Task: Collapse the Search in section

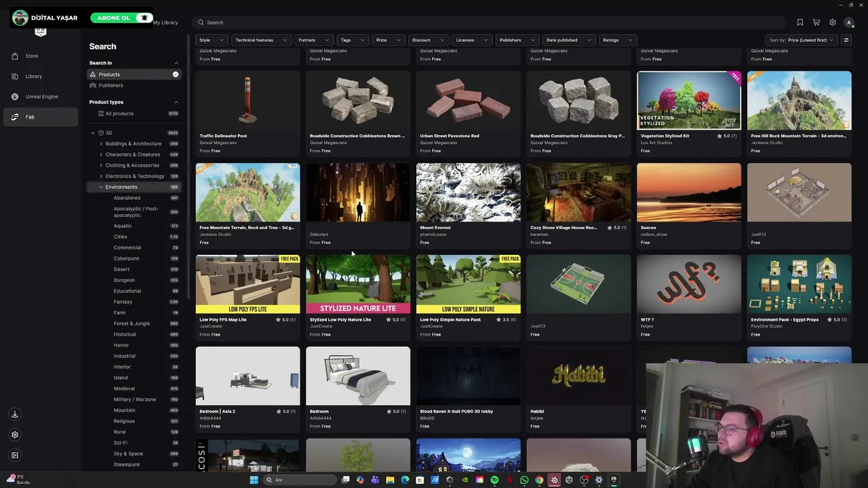Action: coord(176,63)
